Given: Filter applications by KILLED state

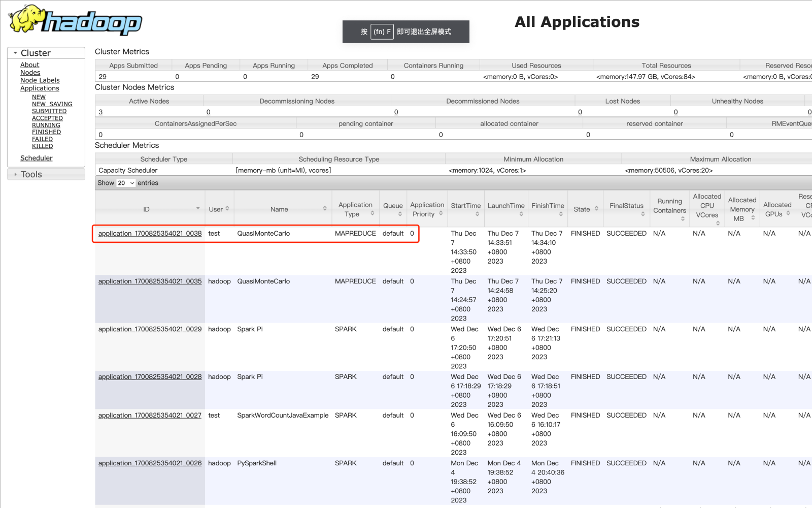Looking at the screenshot, I should (42, 146).
